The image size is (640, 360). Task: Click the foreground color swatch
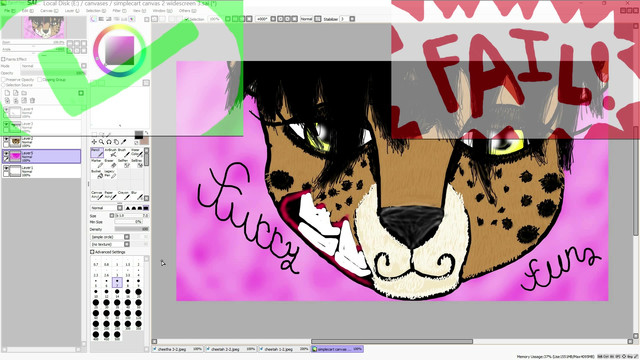point(139,135)
